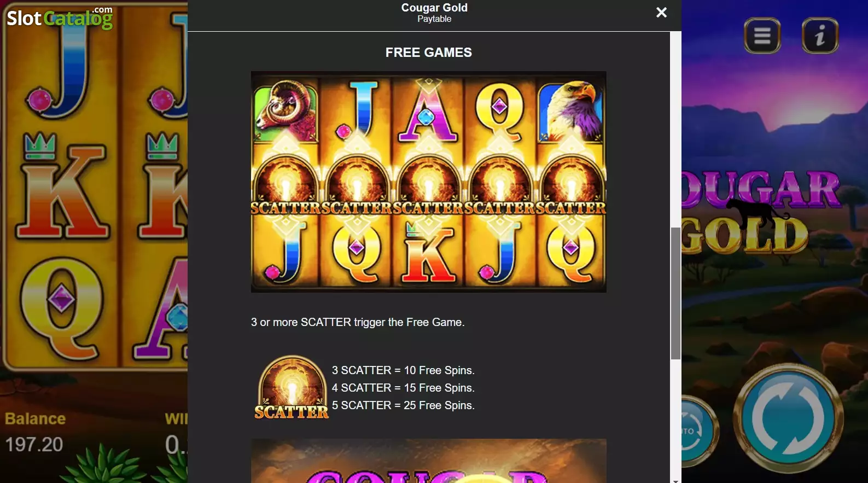Click the '5 SCATTER = 25 Free Spins' line
Screen dimensions: 868x483
coord(403,405)
